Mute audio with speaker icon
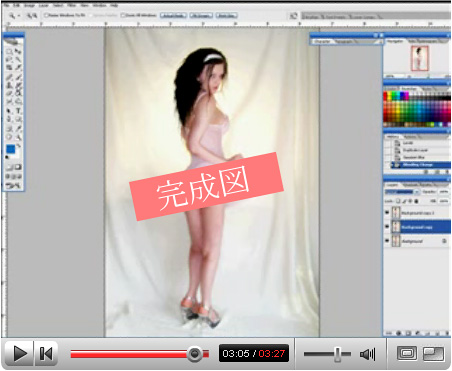Image resolution: width=452 pixels, height=371 pixels. [x=368, y=354]
